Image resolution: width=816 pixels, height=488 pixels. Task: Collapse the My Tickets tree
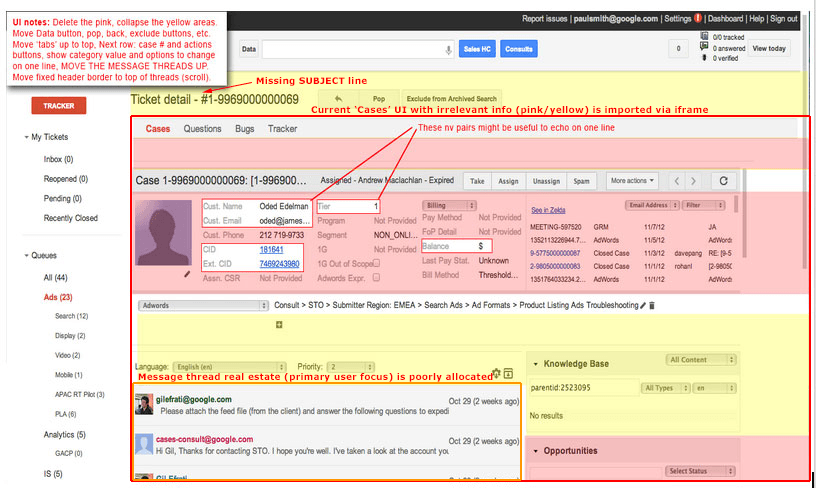click(26, 137)
